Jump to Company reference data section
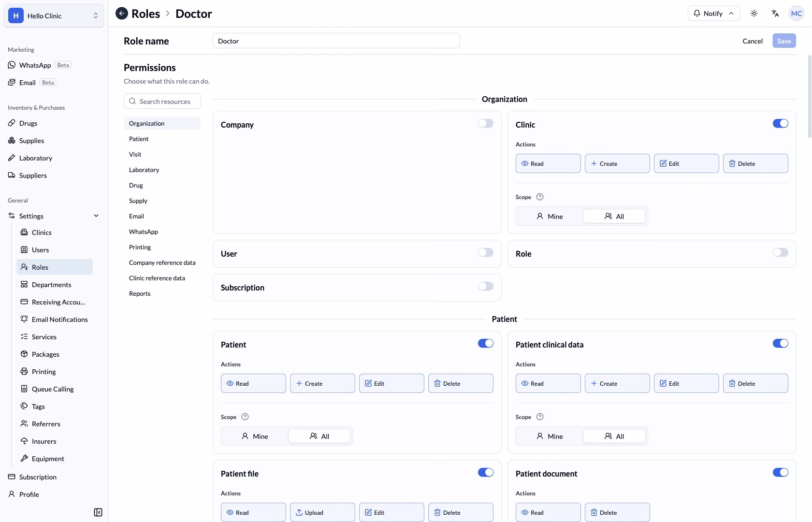 click(162, 263)
